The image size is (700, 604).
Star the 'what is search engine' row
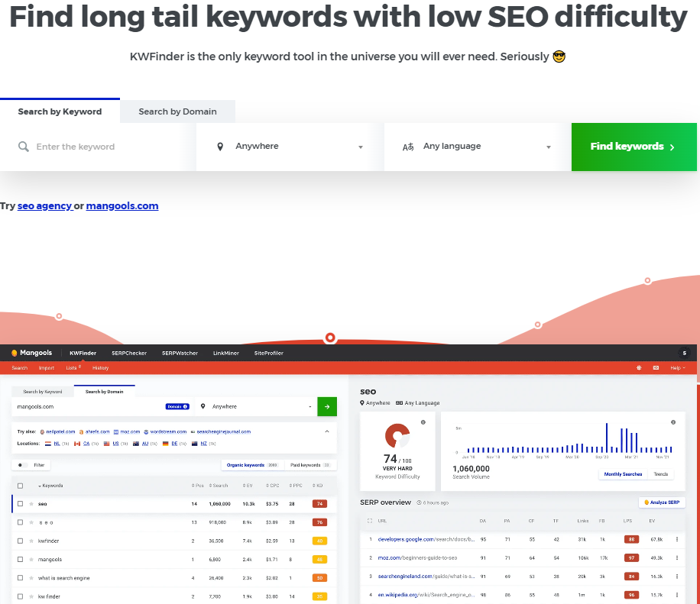point(31,578)
